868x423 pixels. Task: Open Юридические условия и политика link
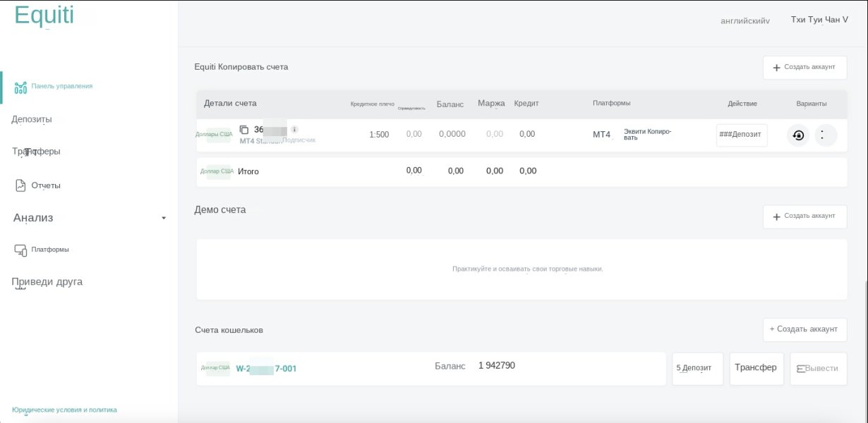(x=64, y=410)
